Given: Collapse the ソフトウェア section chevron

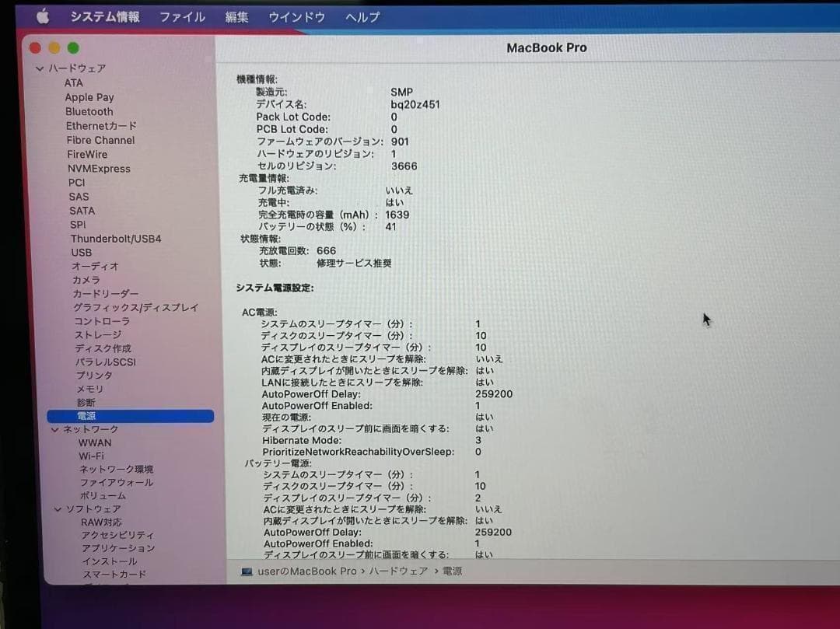Looking at the screenshot, I should point(58,509).
